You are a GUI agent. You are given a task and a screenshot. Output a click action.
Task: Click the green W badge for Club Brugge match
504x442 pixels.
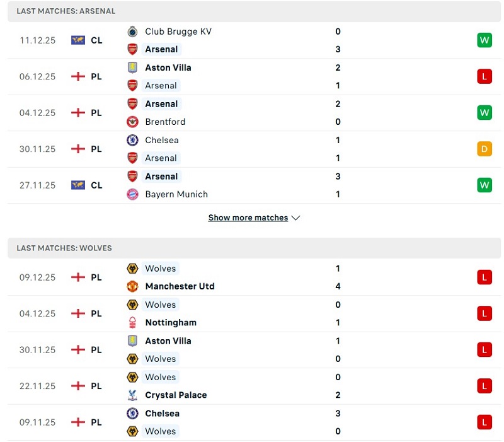point(484,40)
